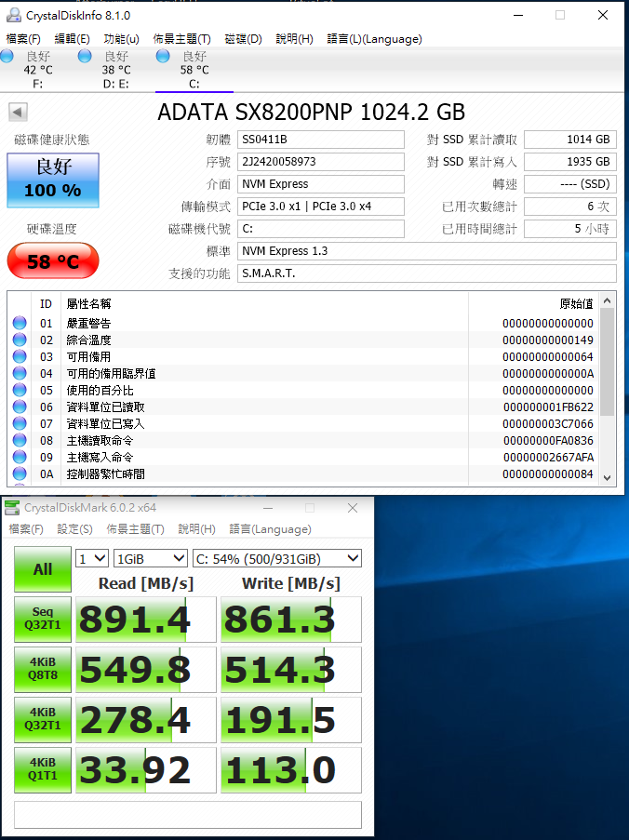
Task: Click power on hours value 5 小時
Action: click(x=570, y=229)
